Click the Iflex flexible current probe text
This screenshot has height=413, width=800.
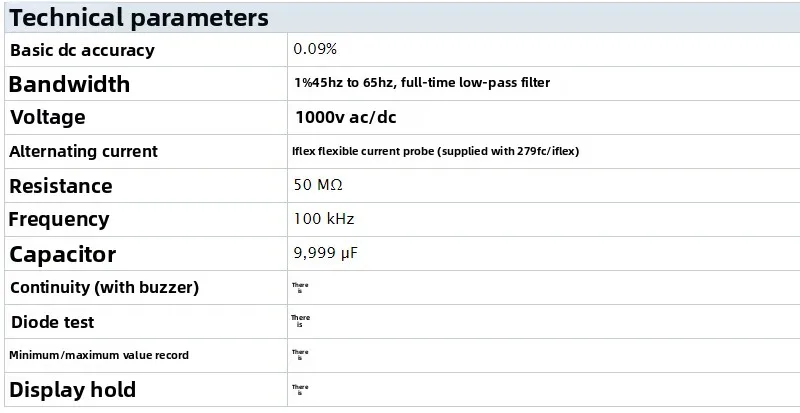coord(435,151)
